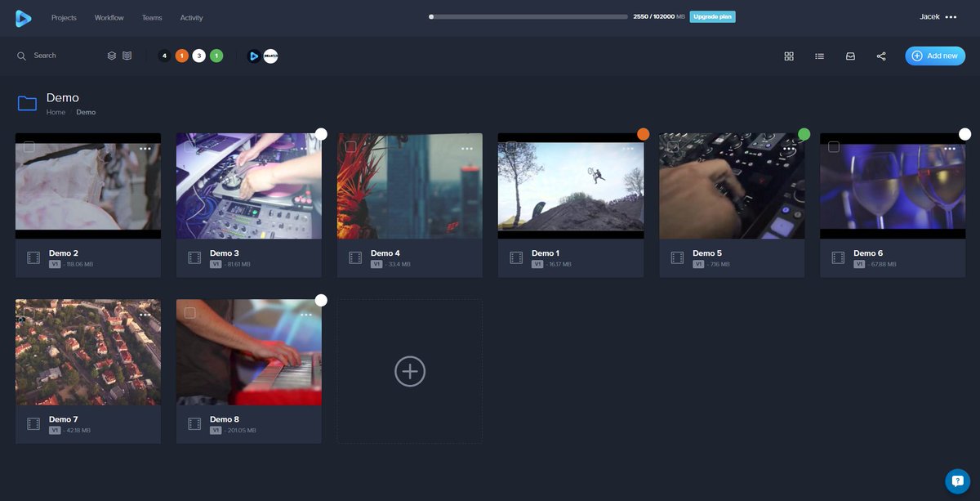Click the share icon in toolbar
Screen dimensions: 980x501
881,56
